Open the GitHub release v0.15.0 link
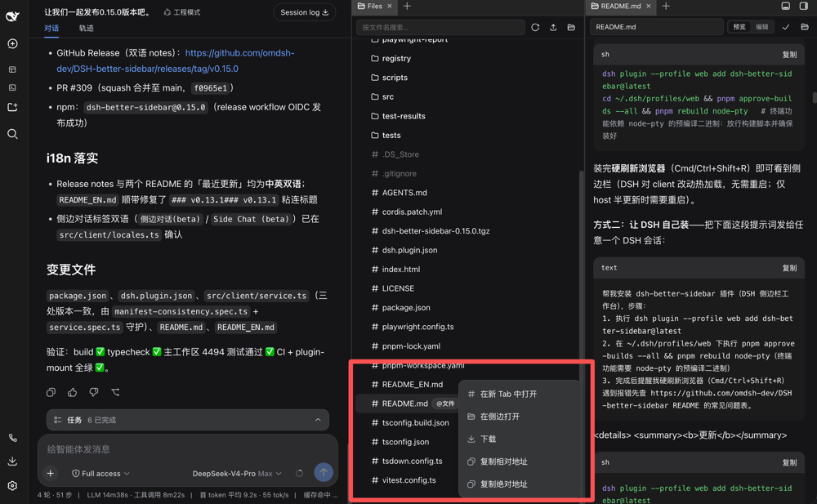 click(175, 60)
